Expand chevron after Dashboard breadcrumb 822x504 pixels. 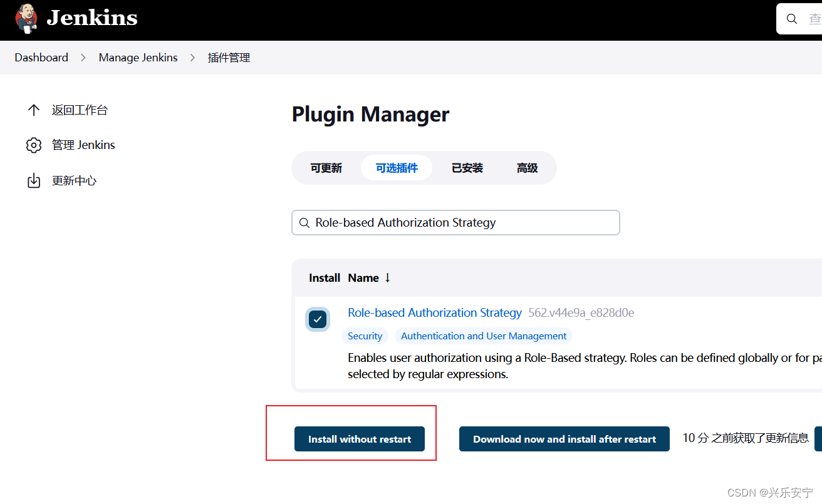point(83,58)
